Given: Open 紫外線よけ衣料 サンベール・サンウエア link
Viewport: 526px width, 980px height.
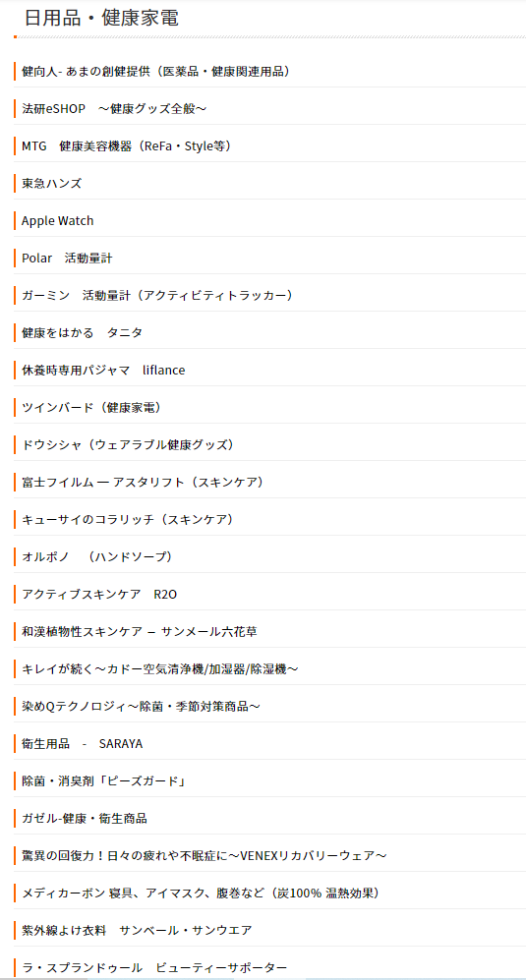Looking at the screenshot, I should (137, 930).
